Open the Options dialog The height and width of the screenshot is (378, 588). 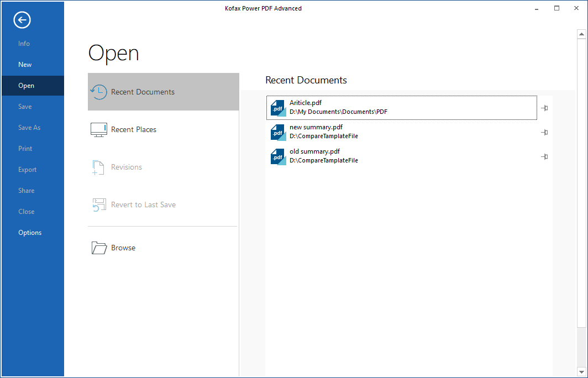point(30,232)
